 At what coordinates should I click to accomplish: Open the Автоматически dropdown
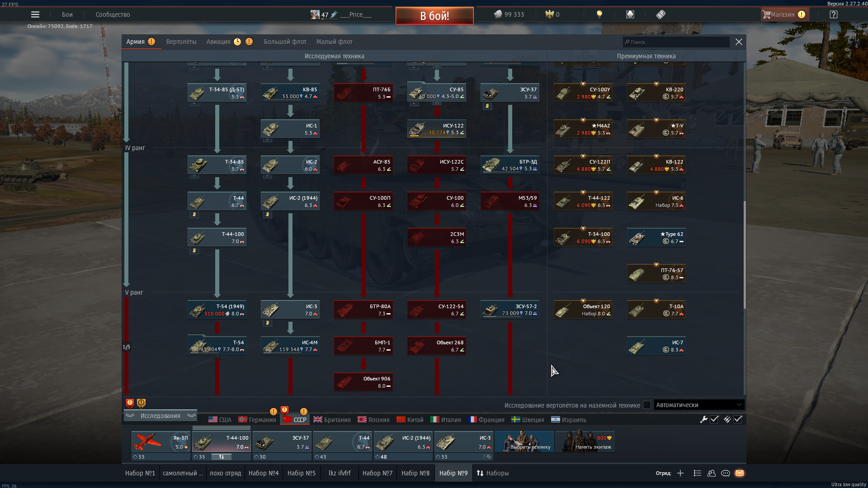click(x=698, y=405)
